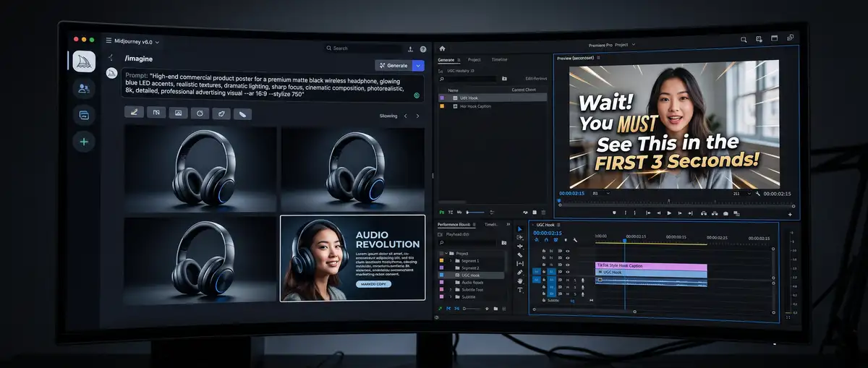Click the TikTok Style Hook Caption clip
This screenshot has height=368, width=868.
[651, 266]
